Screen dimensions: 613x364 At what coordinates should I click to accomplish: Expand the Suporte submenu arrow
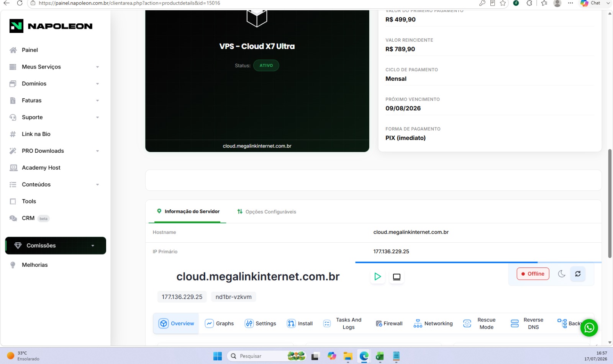tap(97, 118)
